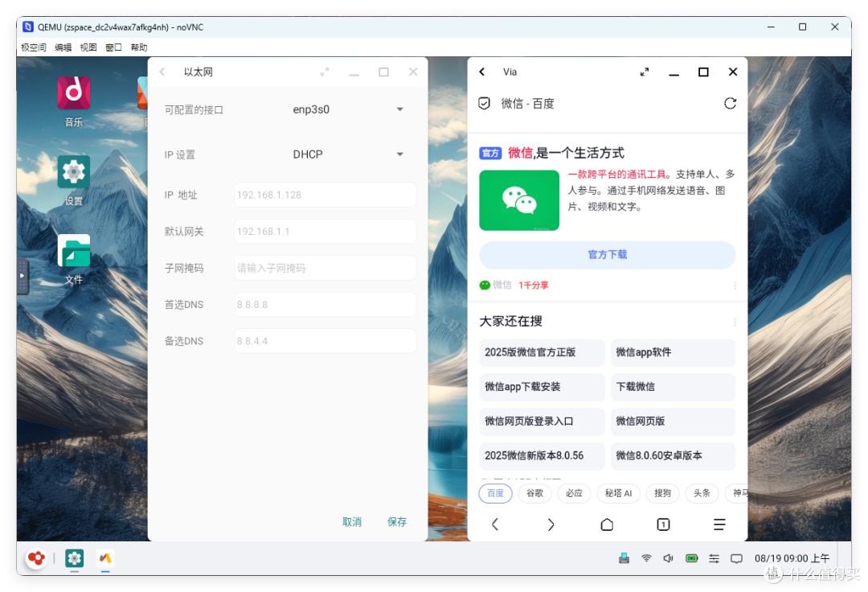Switch search engine to 必应
868x592 pixels.
coord(574,493)
